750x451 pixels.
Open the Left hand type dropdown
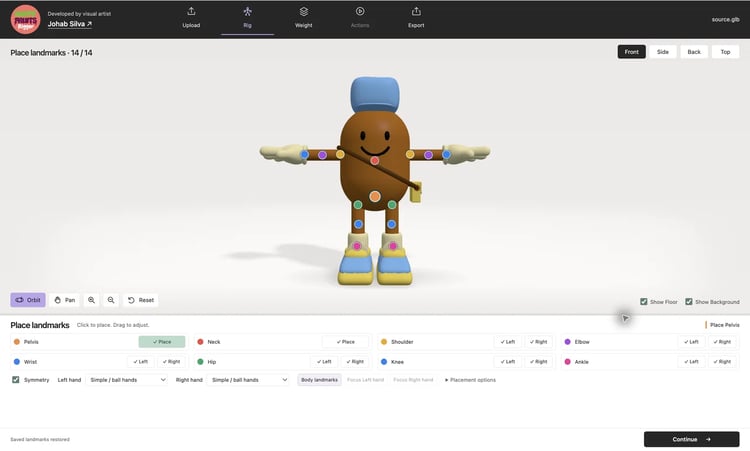pos(127,380)
